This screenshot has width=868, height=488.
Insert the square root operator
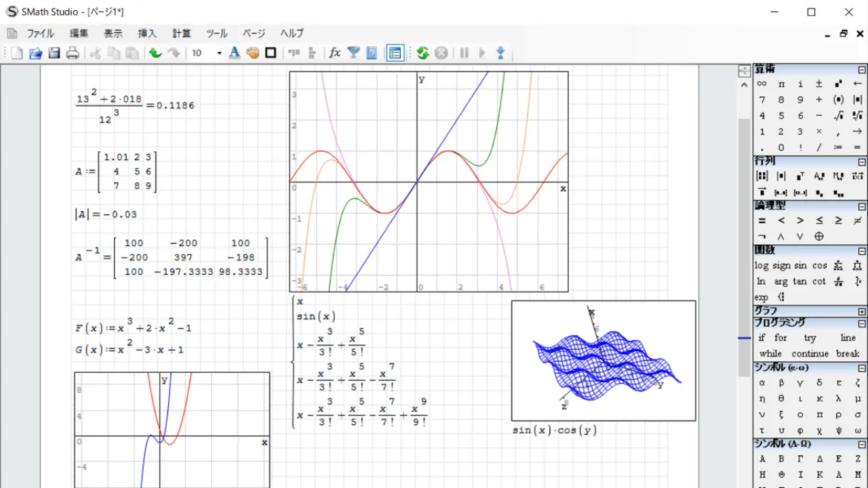click(838, 116)
